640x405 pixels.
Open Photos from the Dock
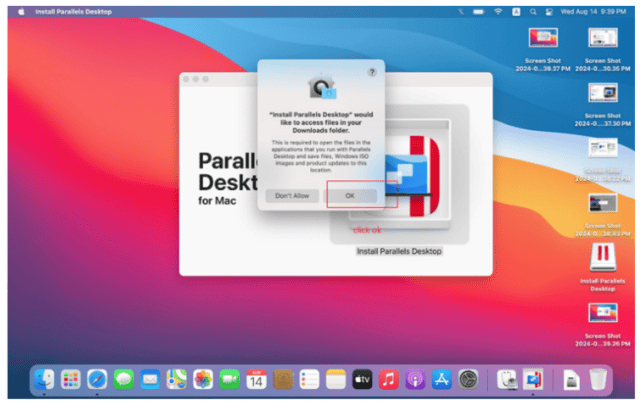(x=203, y=380)
